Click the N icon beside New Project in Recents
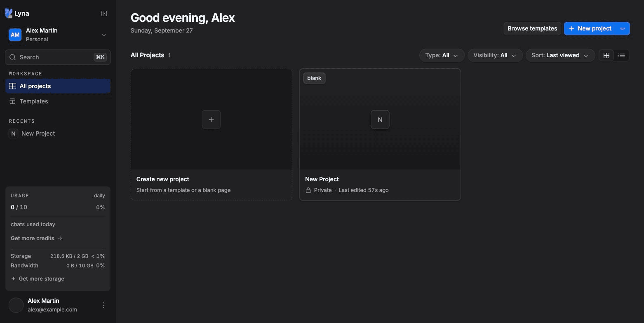The width and height of the screenshot is (644, 323). pos(13,133)
